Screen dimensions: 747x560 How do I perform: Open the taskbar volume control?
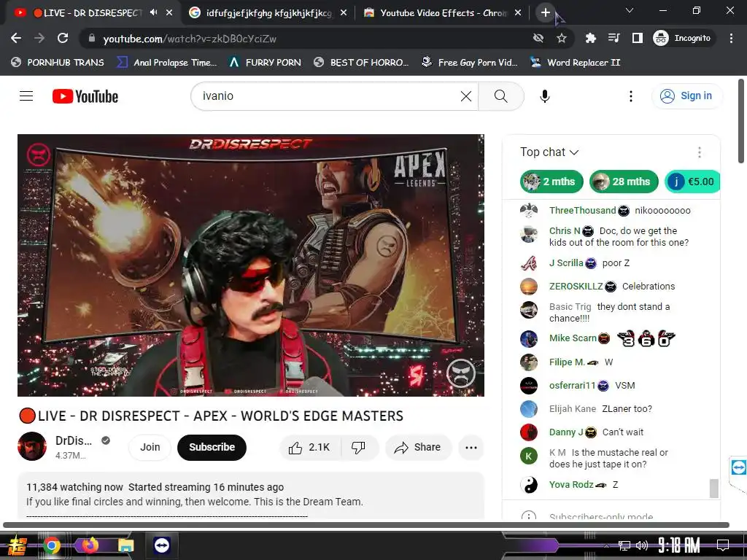point(642,545)
